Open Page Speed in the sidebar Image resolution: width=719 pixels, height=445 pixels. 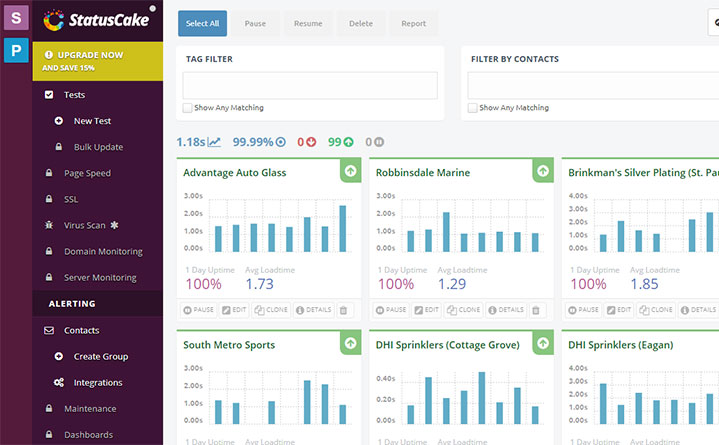87,173
